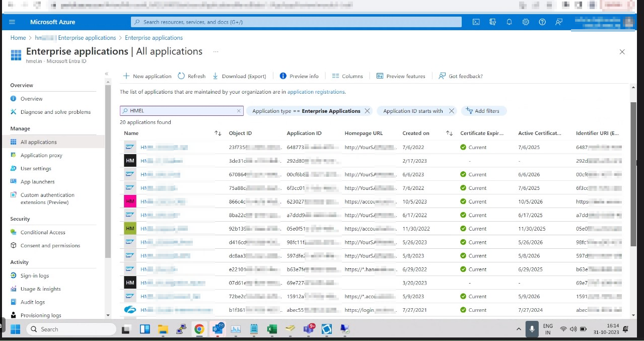Screen dimensions: 644x341
Task: Click the left menu vertical scrollbar
Action: point(108,171)
